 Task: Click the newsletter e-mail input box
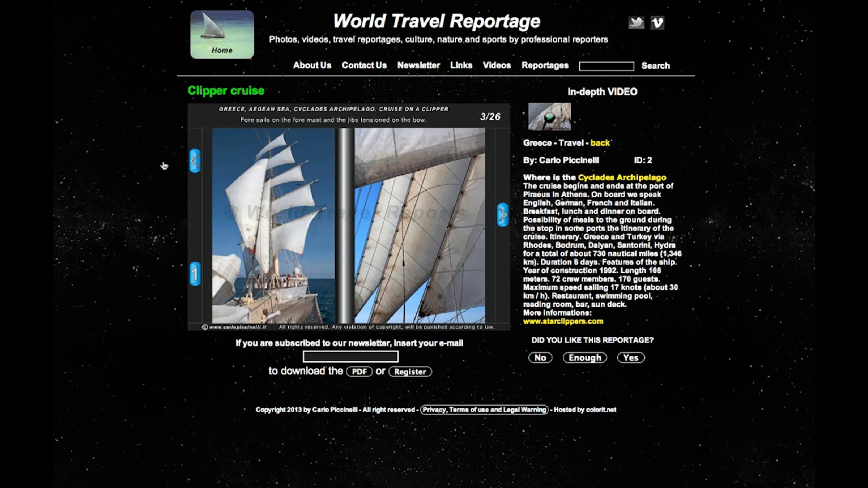click(350, 357)
